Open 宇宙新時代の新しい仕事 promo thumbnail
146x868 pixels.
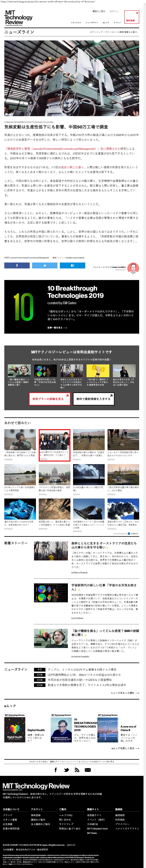coord(45,371)
